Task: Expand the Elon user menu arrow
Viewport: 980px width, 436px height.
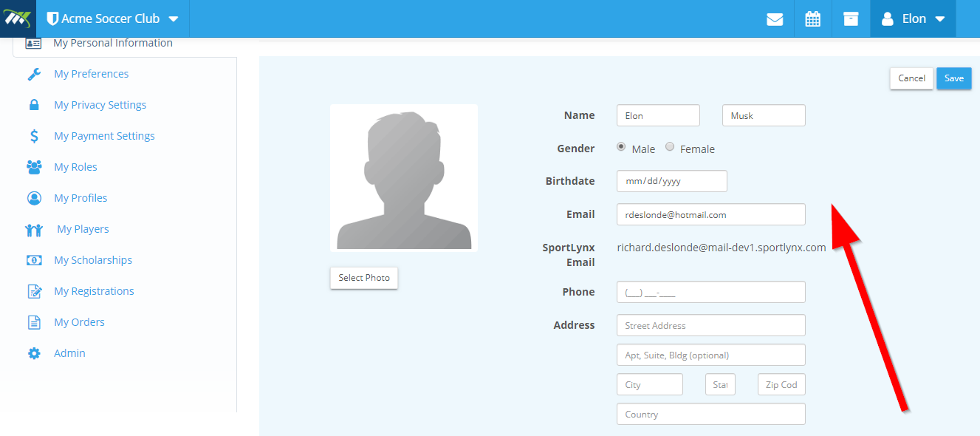Action: pyautogui.click(x=940, y=19)
